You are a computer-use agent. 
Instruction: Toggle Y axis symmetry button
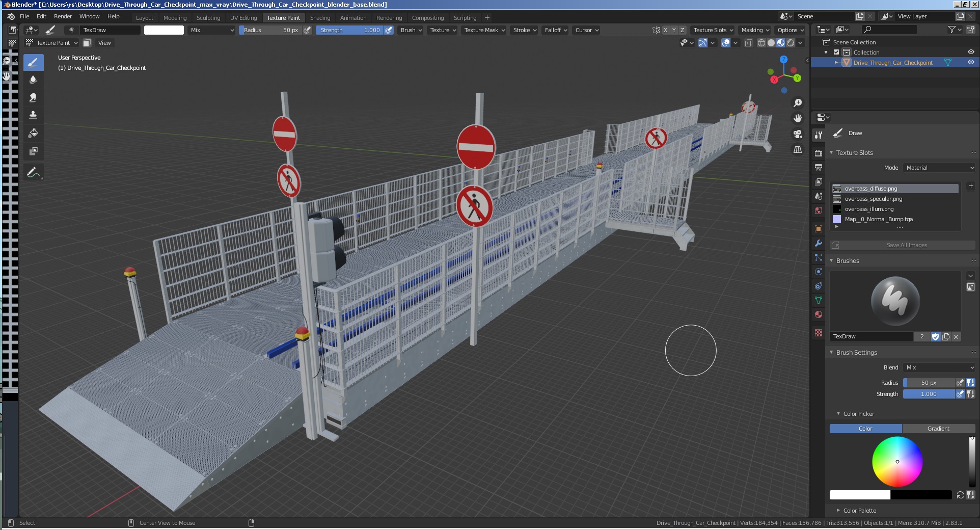tap(674, 30)
